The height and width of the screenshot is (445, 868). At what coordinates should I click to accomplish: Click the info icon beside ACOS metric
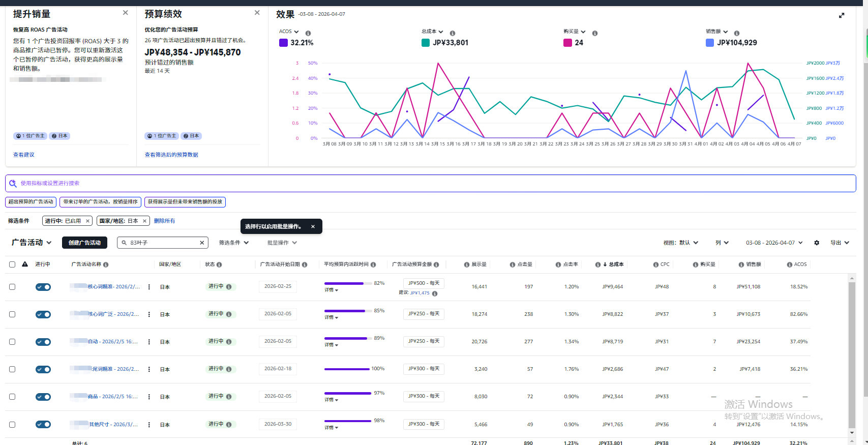pos(308,33)
